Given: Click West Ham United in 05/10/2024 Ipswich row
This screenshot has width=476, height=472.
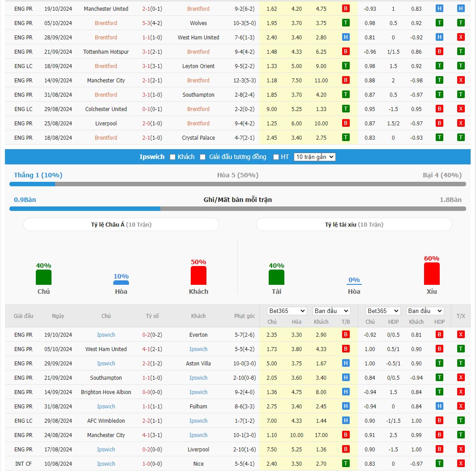Looking at the screenshot, I should point(106,349).
